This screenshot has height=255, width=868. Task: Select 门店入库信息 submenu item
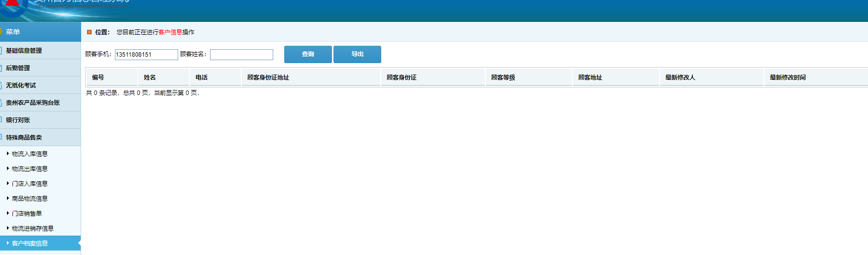tap(30, 184)
